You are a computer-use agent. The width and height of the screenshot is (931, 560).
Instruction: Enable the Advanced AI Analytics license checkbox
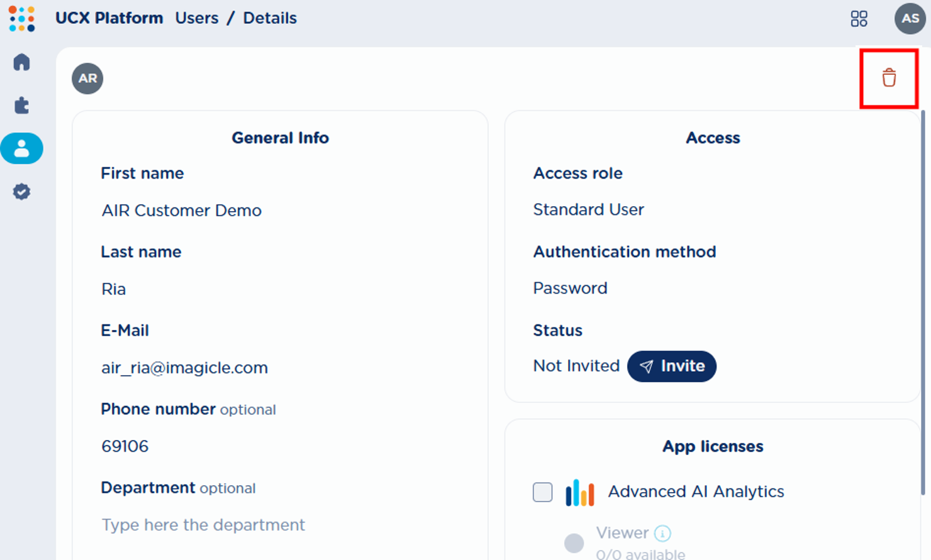tap(542, 492)
